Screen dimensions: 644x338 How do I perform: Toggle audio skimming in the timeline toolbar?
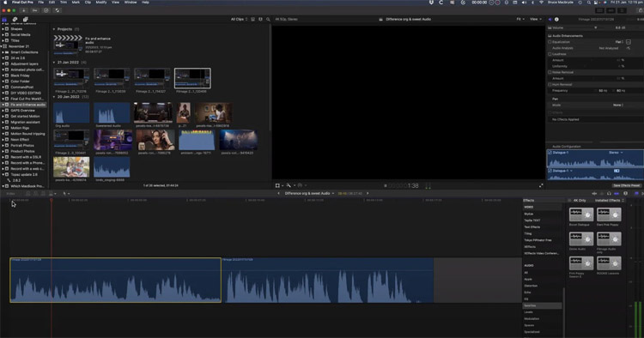(x=602, y=193)
